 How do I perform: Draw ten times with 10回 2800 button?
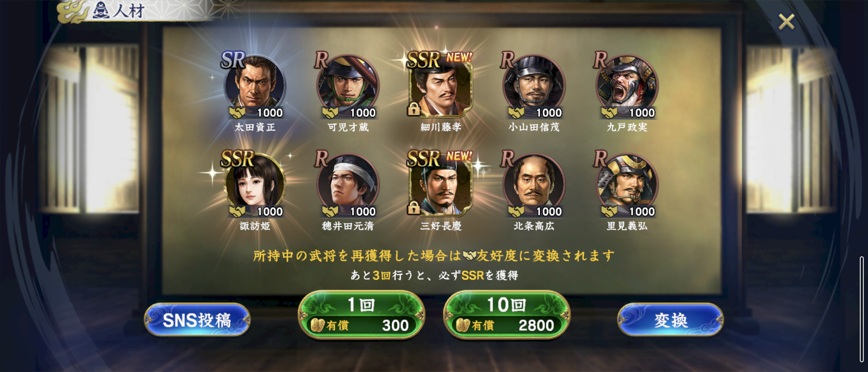coord(506,315)
